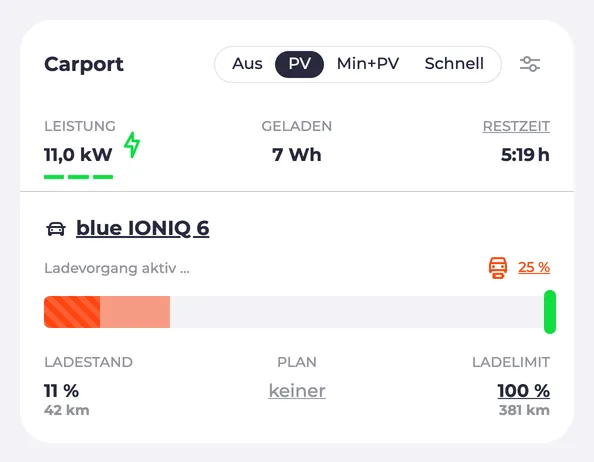
Task: Click the green charging lightning bolt icon
Action: [132, 145]
